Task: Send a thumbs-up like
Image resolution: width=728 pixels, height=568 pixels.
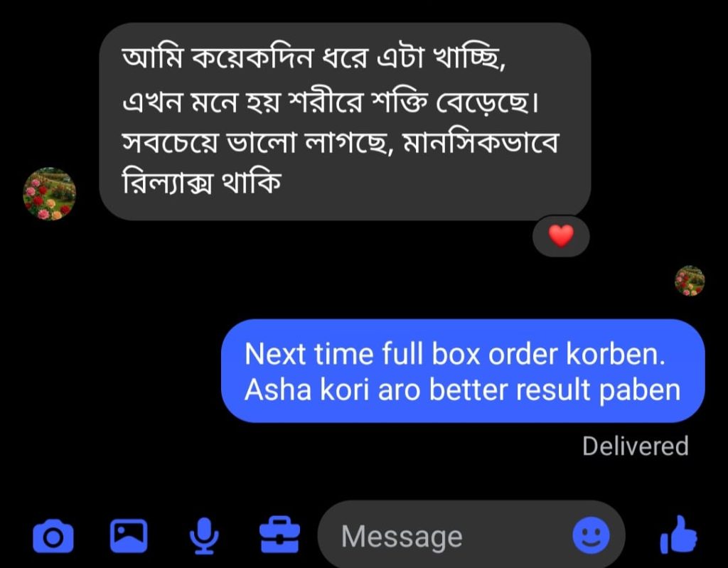Action: pyautogui.click(x=679, y=535)
